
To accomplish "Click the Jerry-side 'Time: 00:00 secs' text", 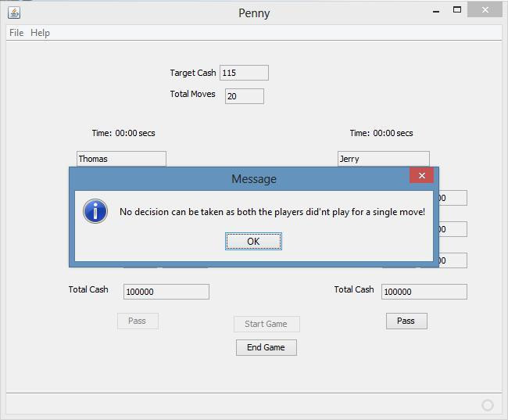I will (381, 133).
